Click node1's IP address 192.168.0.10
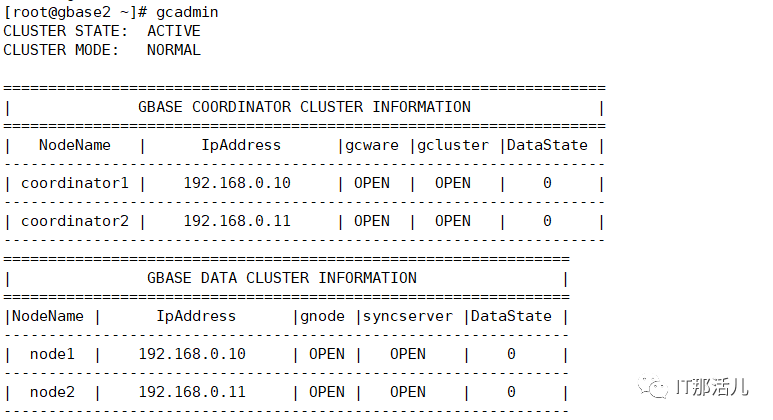 [x=192, y=354]
